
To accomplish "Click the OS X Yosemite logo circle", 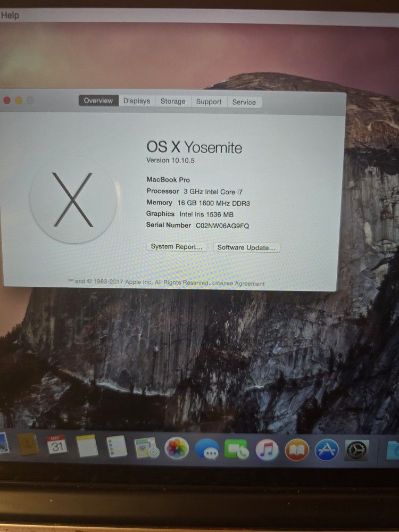I will pos(73,200).
